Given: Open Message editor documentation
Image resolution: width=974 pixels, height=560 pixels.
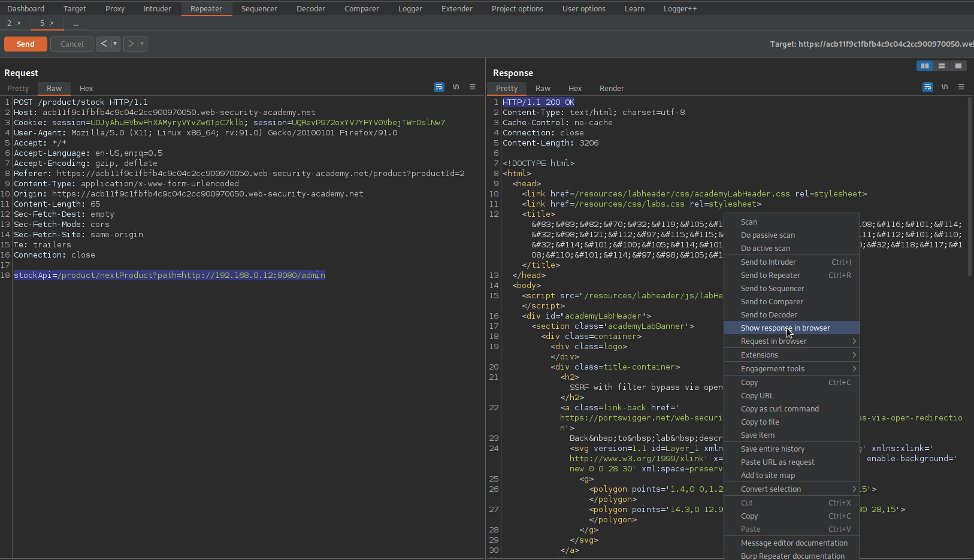Looking at the screenshot, I should coord(792,543).
